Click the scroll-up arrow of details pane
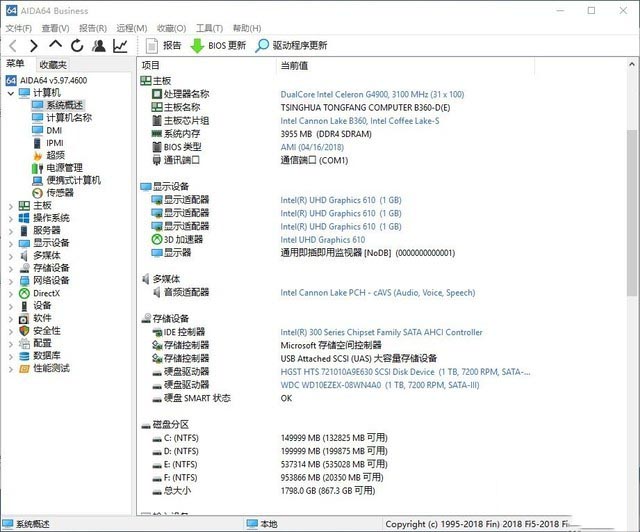 point(632,64)
